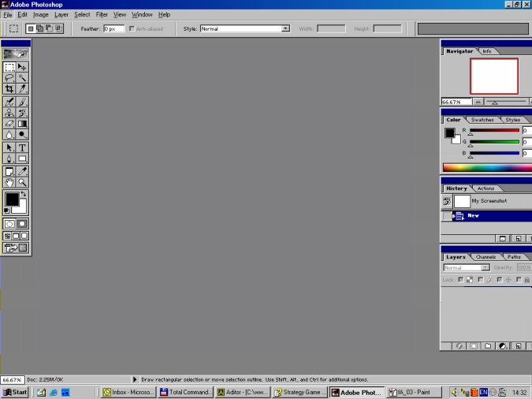Switch to the Swatches tab

pyautogui.click(x=482, y=120)
